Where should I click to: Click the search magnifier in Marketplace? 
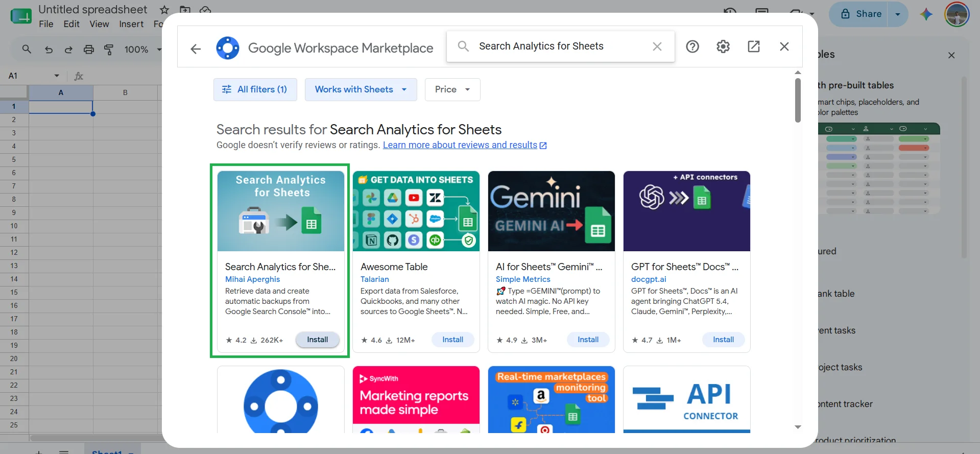(463, 46)
